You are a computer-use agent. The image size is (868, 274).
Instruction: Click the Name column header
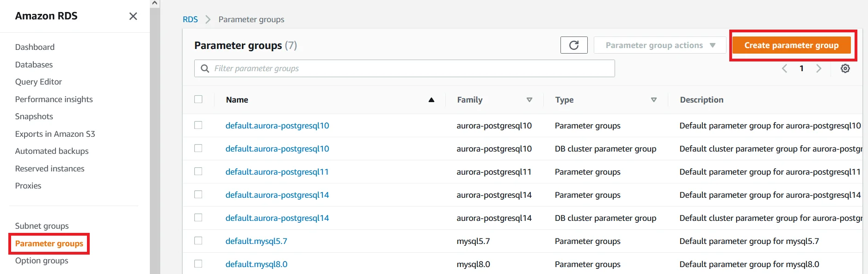(237, 100)
